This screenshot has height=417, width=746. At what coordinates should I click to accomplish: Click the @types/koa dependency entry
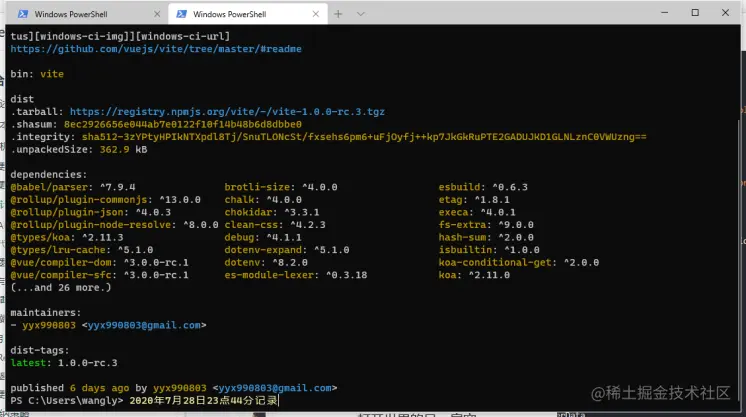pos(67,238)
